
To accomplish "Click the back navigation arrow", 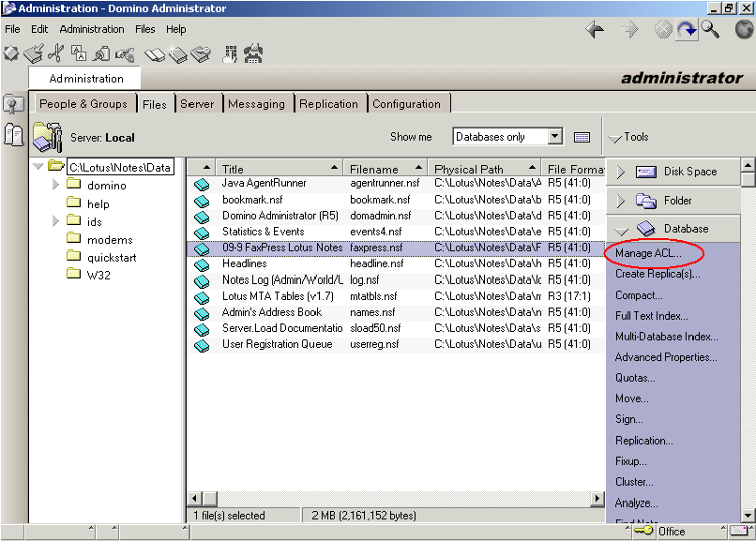I will point(595,30).
